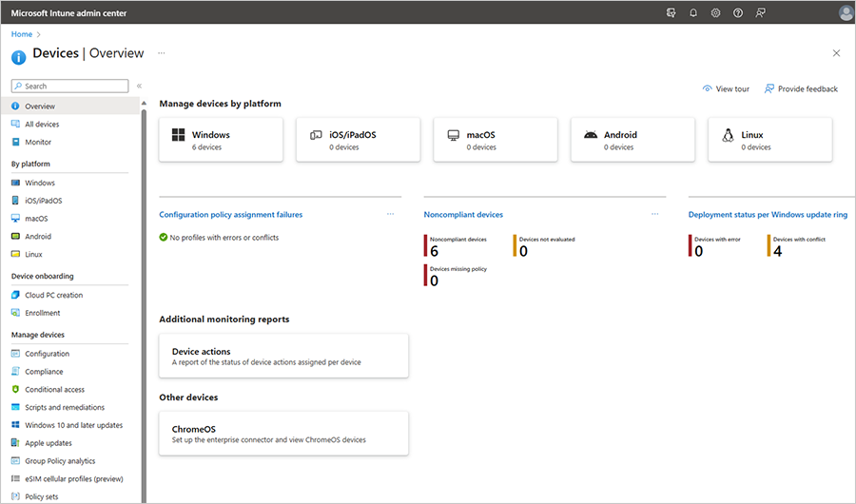
Task: Click the Overview info icon in sidebar
Action: click(15, 106)
